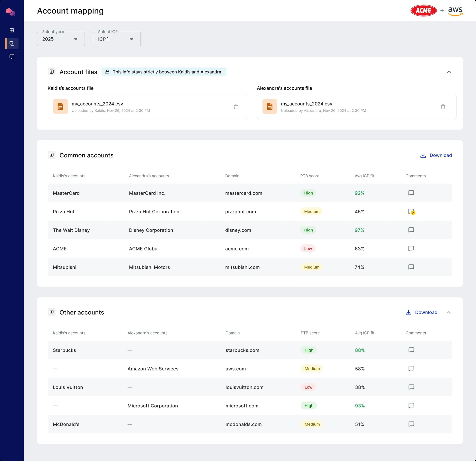Click the starbucks.com domain cell
Screen dimensions: 476x461
click(x=242, y=350)
